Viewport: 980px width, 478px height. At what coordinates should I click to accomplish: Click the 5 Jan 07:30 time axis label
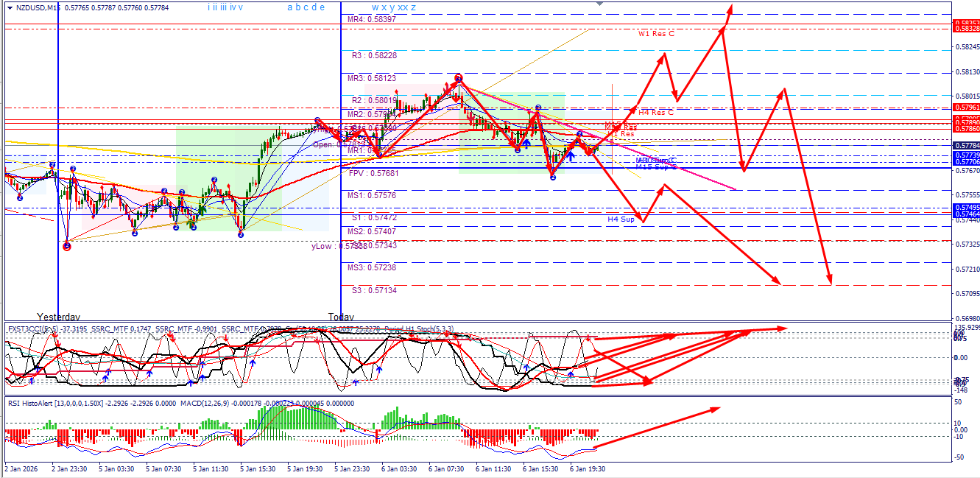[163, 468]
